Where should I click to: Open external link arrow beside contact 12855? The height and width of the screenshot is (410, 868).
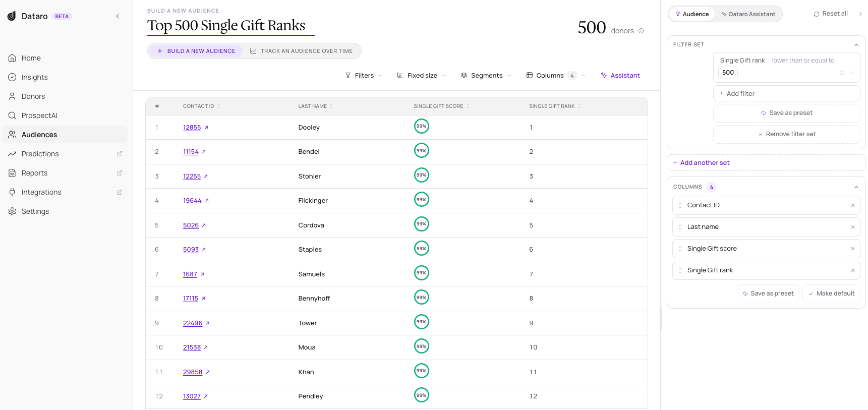pyautogui.click(x=206, y=128)
